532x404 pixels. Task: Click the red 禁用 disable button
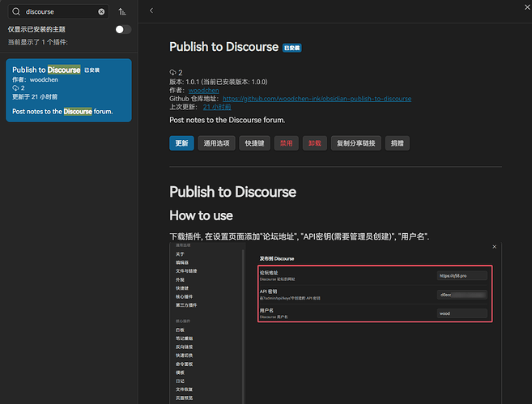coord(286,143)
